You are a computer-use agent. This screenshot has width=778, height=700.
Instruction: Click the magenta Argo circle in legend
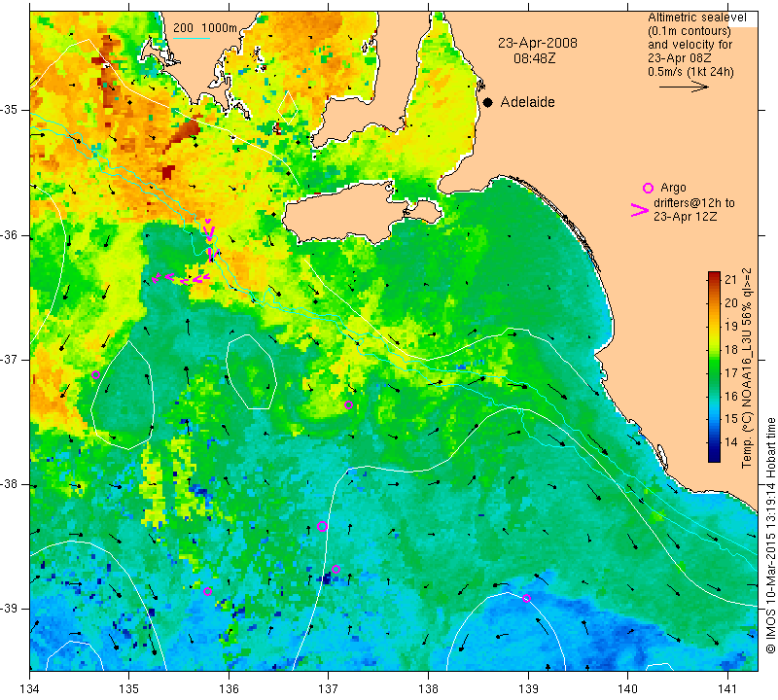click(x=648, y=188)
